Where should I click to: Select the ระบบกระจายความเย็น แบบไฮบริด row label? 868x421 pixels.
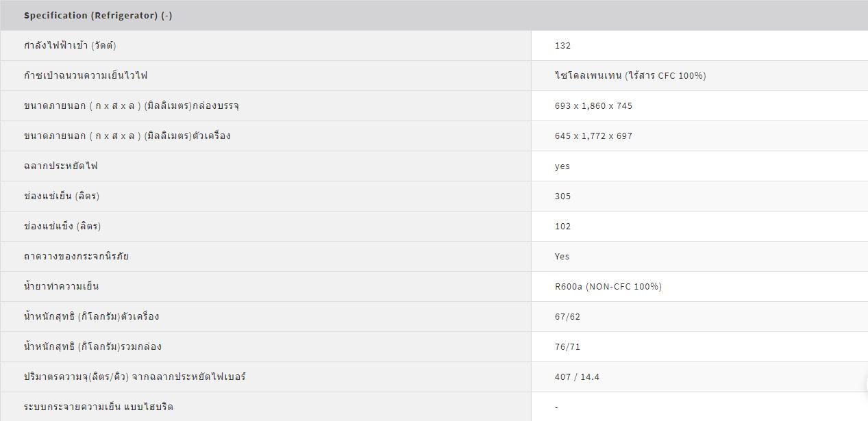coord(98,407)
